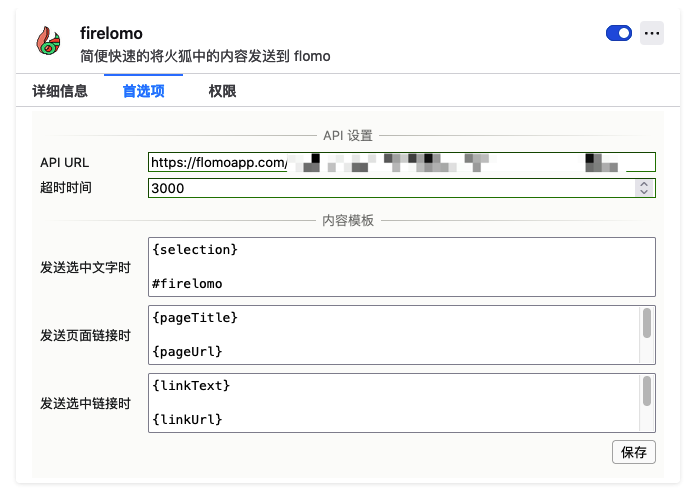Click into the 超时时间 number field
Image resolution: width=692 pixels, height=496 pixels.
[x=390, y=188]
